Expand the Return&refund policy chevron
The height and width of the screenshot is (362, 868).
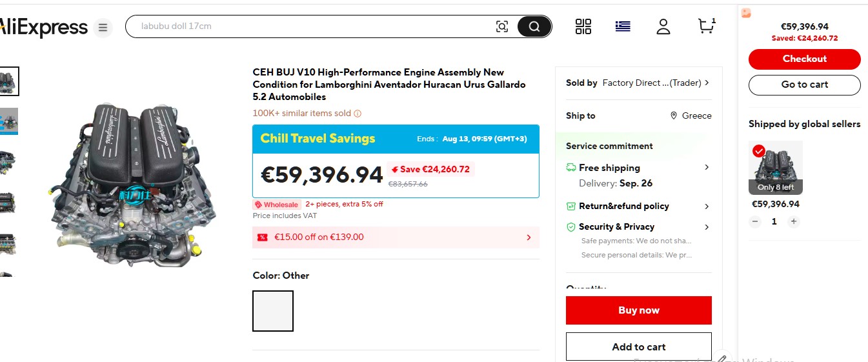click(x=707, y=206)
